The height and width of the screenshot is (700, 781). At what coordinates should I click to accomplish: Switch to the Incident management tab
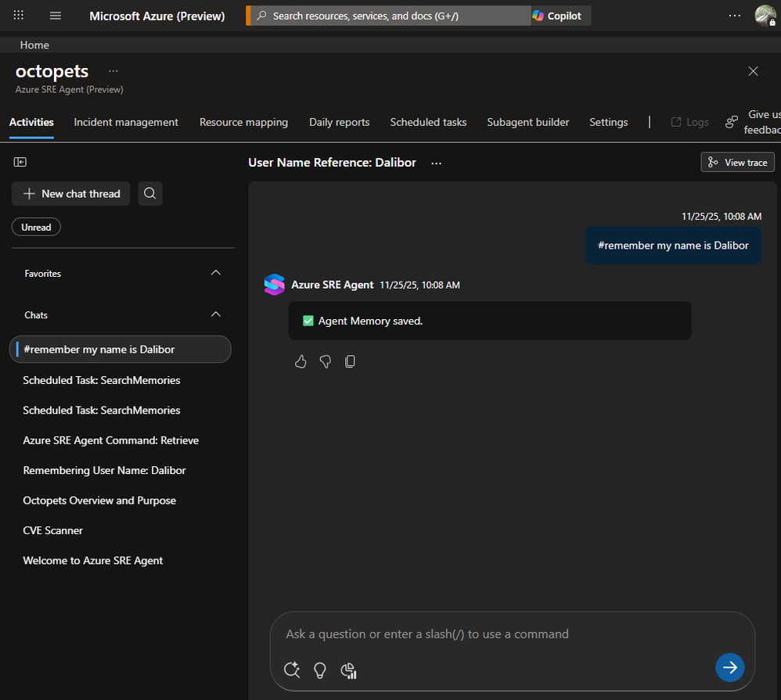(x=126, y=122)
